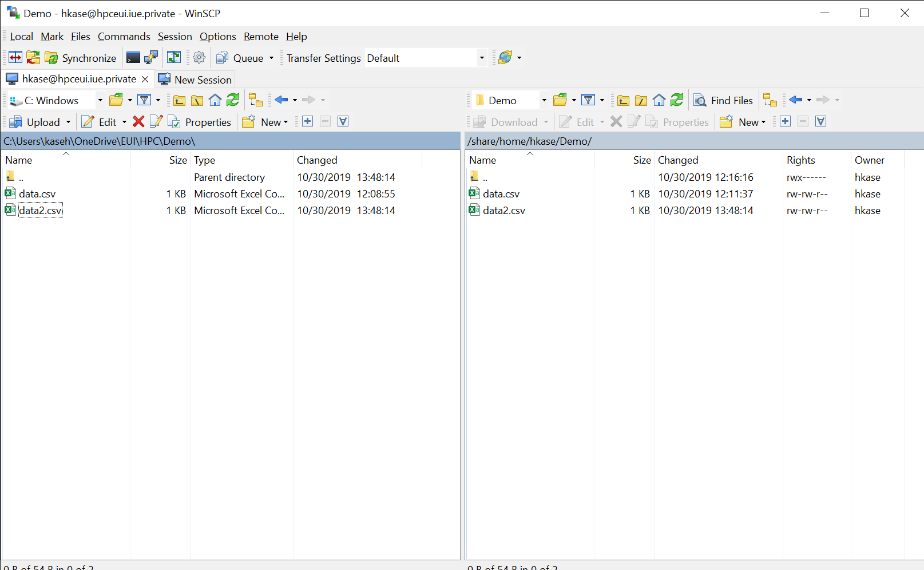
Task: Expand the Queue dropdown arrow
Action: 271,58
